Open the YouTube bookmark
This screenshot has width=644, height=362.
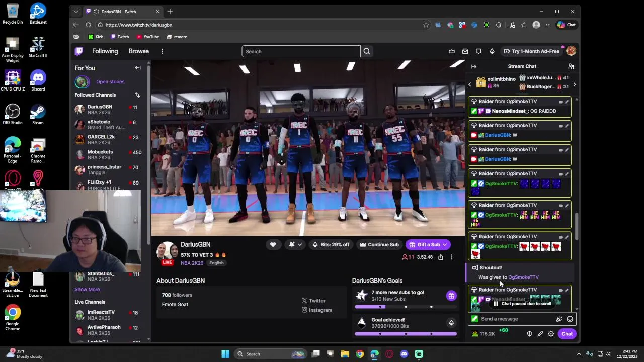click(x=148, y=37)
